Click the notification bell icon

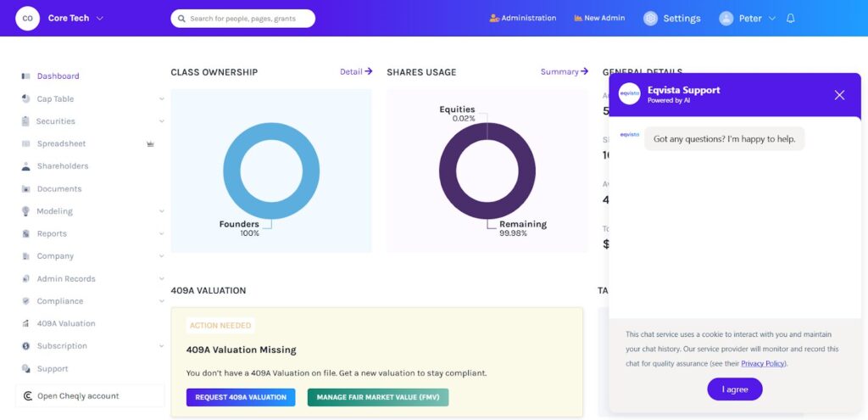click(791, 19)
